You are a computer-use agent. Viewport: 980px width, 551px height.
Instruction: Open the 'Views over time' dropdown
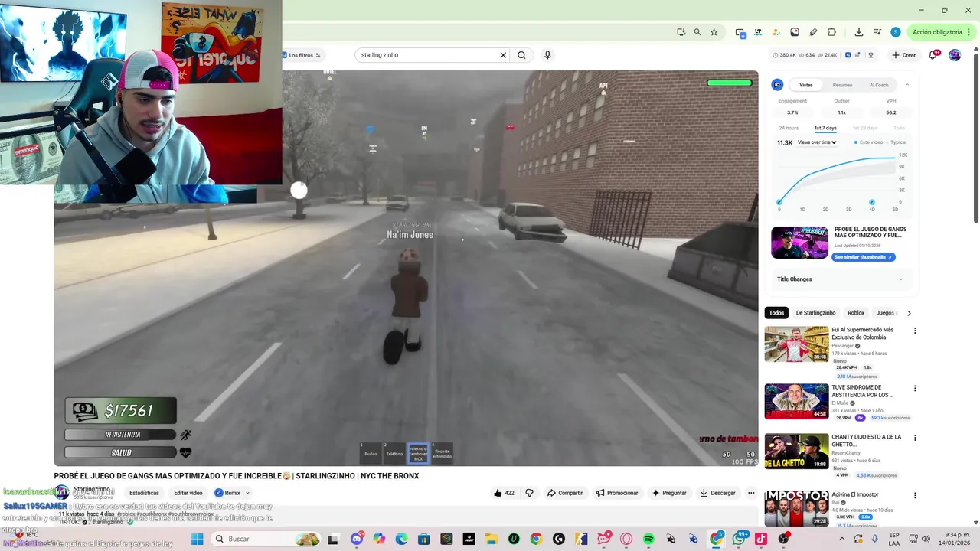[817, 142]
